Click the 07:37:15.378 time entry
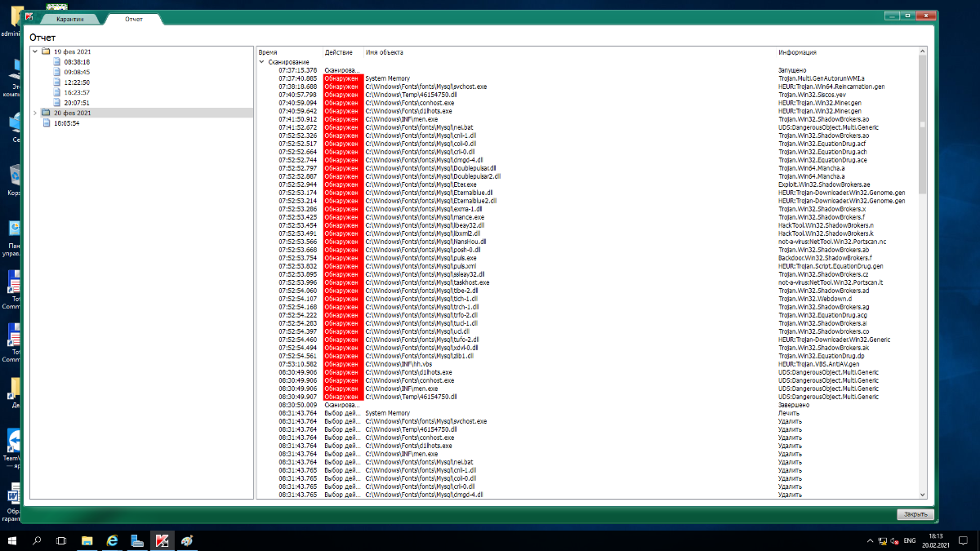Viewport: 980px width, 551px height. tap(297, 70)
